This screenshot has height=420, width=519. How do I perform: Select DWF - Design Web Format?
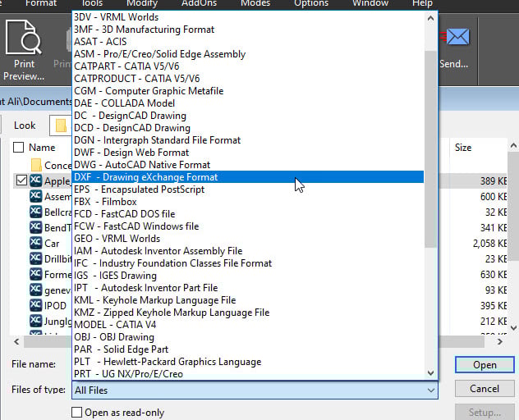[248, 153]
